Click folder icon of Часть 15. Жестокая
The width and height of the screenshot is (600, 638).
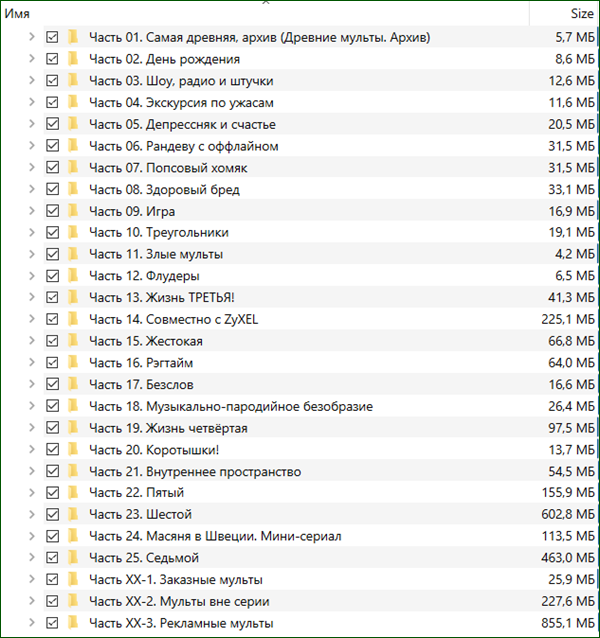(73, 341)
